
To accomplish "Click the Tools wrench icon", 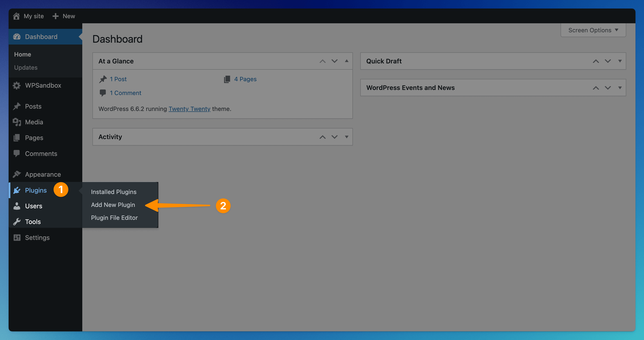I will tap(17, 222).
